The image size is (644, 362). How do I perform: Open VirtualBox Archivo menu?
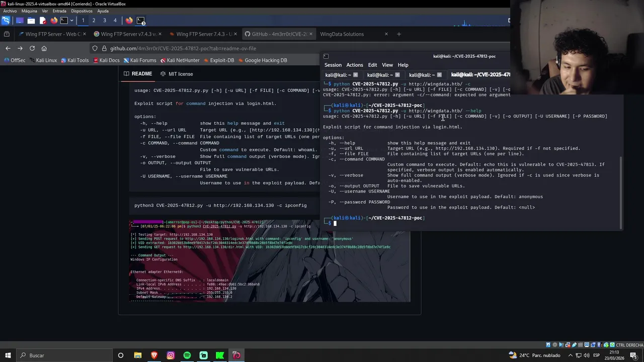coord(10,11)
